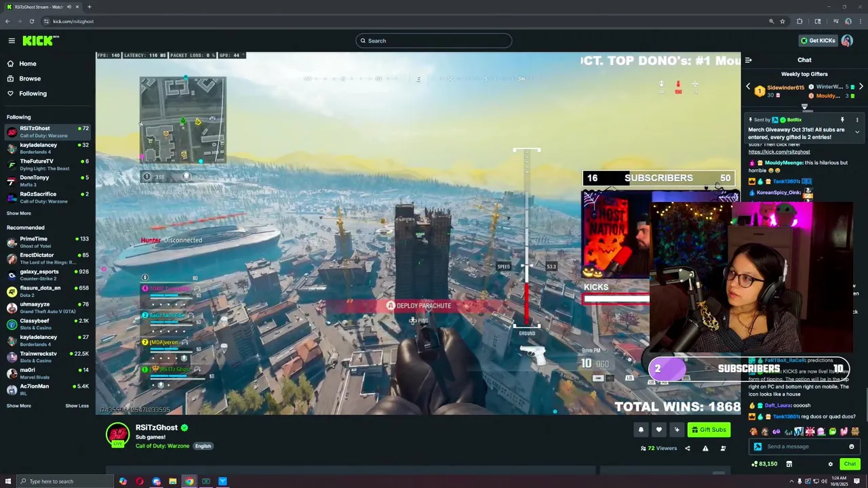Open the channel points 83,150 balance

pos(764,464)
